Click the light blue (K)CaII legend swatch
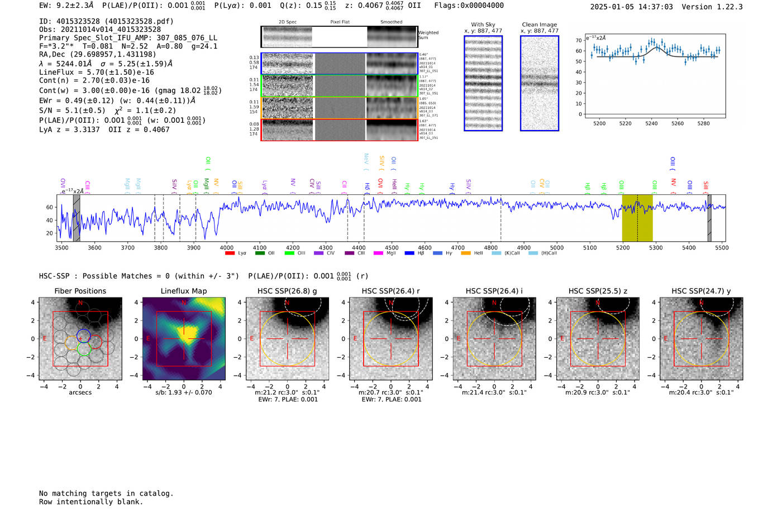782x532 pixels. [497, 253]
